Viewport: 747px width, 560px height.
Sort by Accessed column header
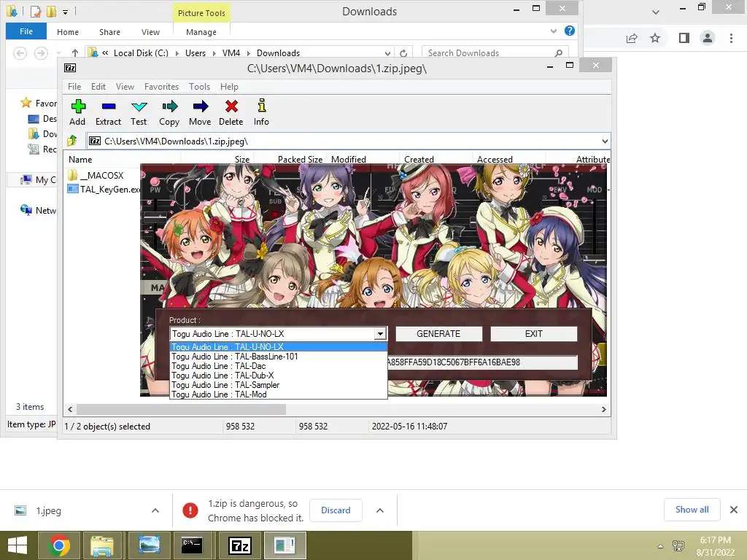(495, 160)
